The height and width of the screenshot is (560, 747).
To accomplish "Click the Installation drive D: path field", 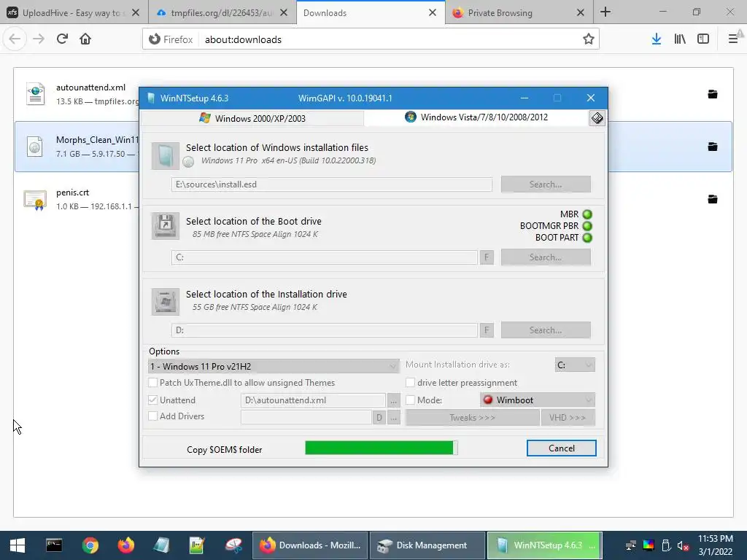I will coord(325,330).
